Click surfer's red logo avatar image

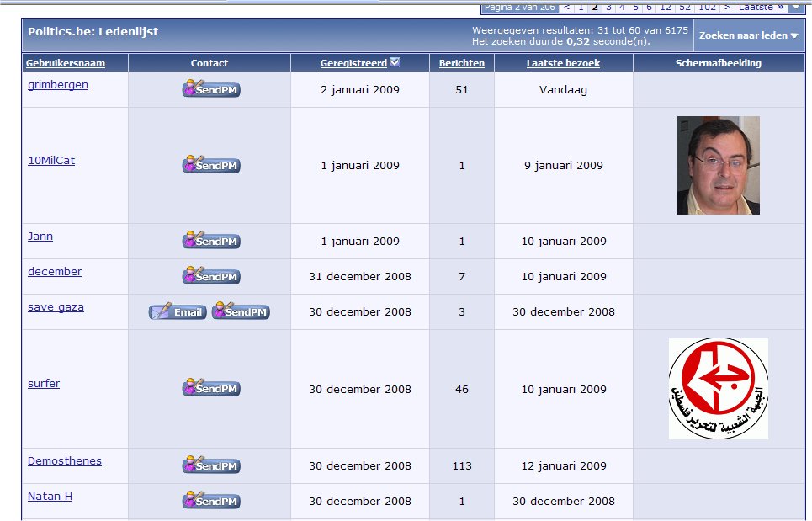(718, 389)
